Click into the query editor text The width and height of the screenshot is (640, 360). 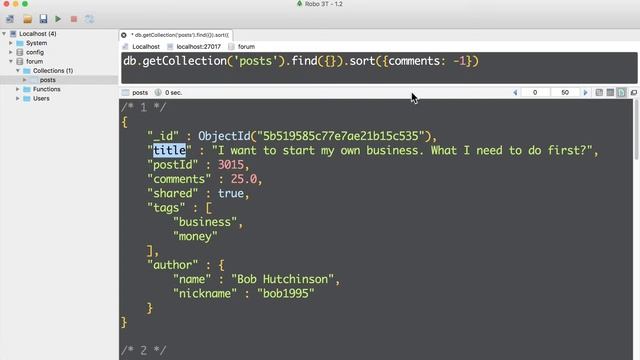[301, 61]
